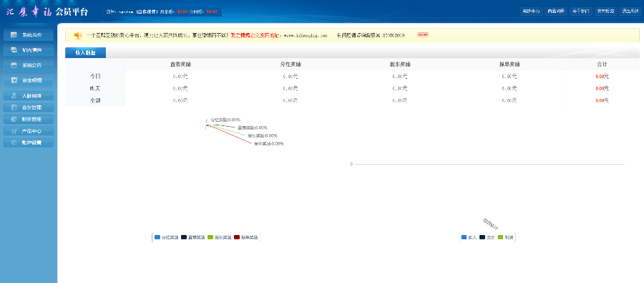Click the 全部 row label
The width and height of the screenshot is (644, 283).
click(95, 100)
